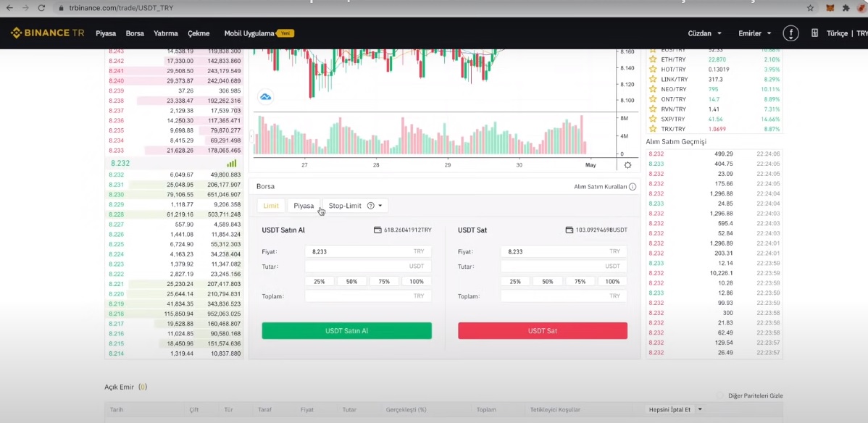Screen dimensions: 868x423
Task: Open the Çekme navigation menu item
Action: 199,33
